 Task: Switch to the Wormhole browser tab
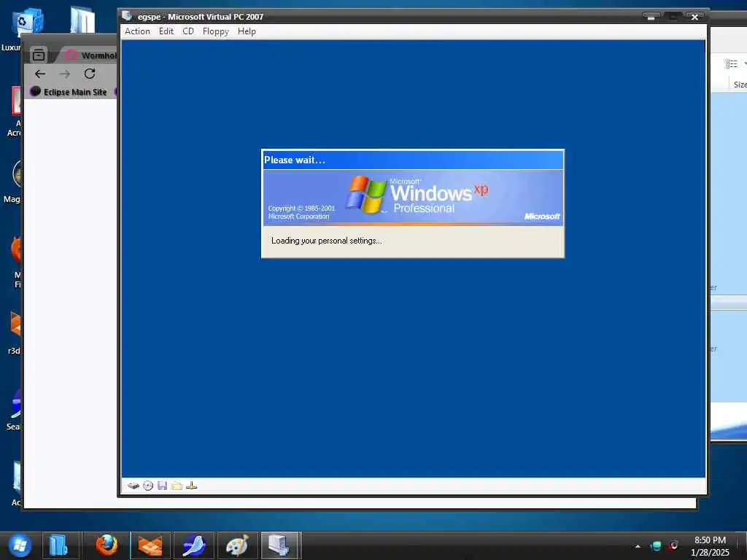tap(91, 55)
